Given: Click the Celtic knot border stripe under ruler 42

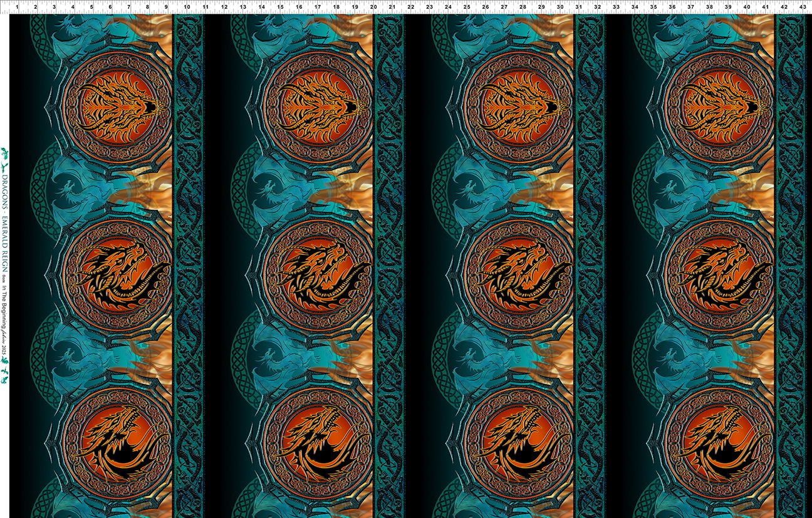Looking at the screenshot, I should click(x=790, y=263).
